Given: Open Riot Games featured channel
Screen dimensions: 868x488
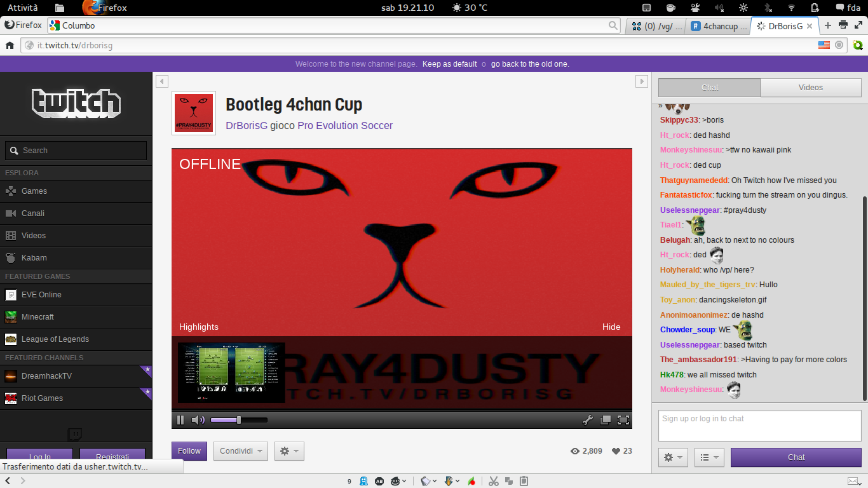Looking at the screenshot, I should click(x=76, y=398).
